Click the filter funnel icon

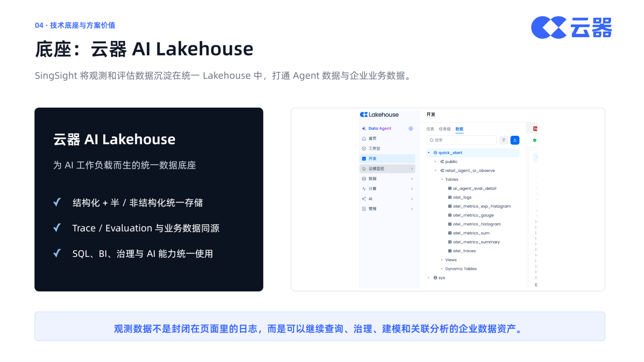point(503,140)
